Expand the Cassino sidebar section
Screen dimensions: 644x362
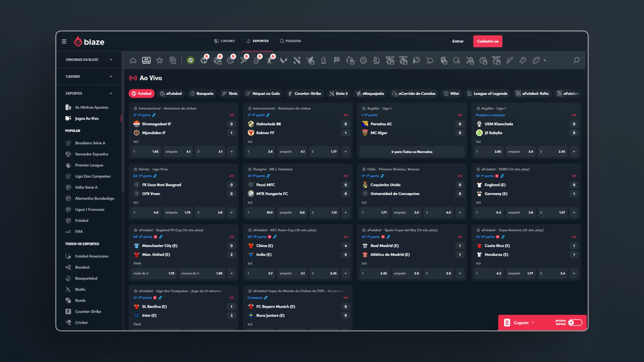click(89, 76)
